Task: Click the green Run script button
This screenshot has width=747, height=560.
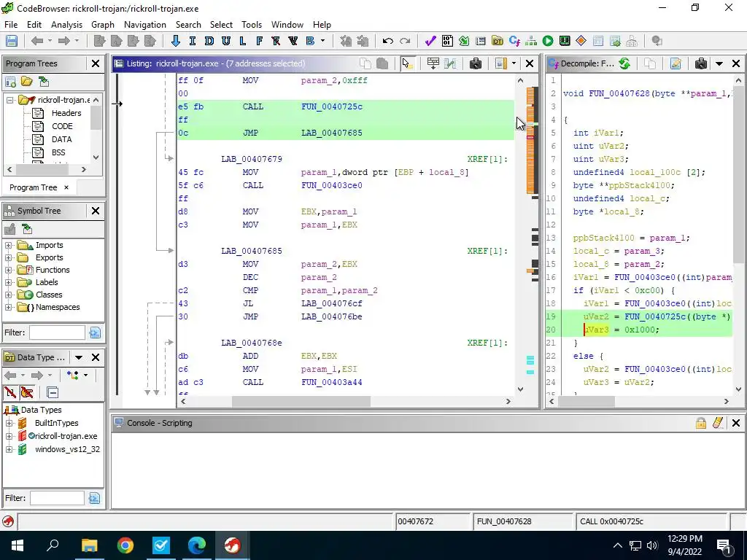Action: (x=547, y=42)
